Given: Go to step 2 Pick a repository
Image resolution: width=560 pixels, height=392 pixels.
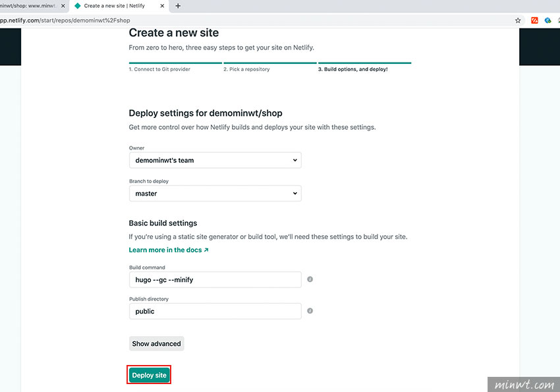Looking at the screenshot, I should 246,69.
